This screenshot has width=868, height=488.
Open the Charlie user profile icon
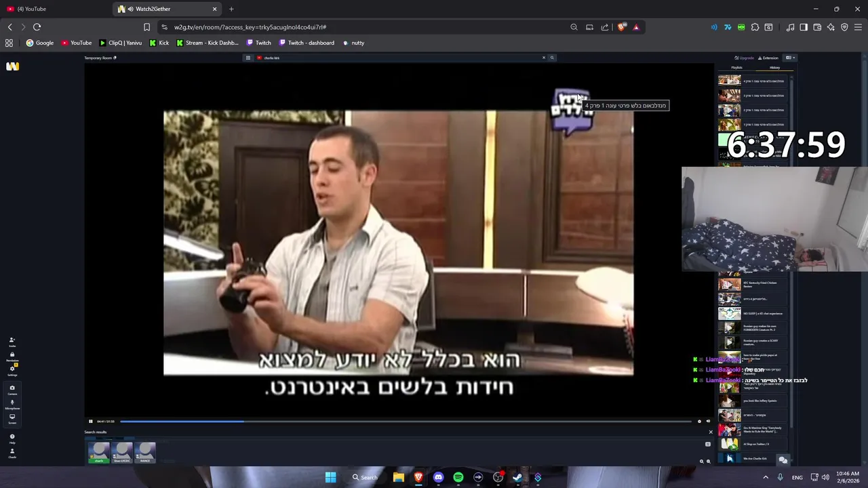[12, 453]
